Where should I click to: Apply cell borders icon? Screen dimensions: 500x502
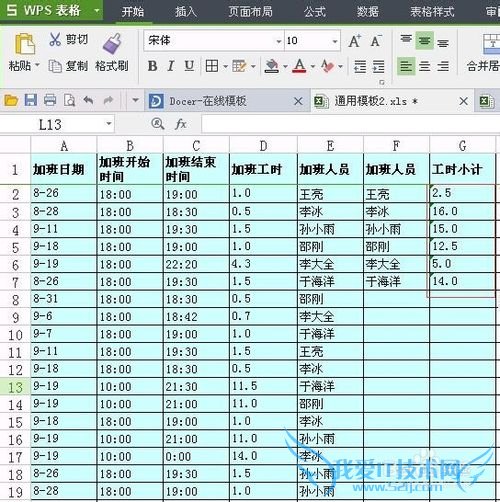point(212,66)
